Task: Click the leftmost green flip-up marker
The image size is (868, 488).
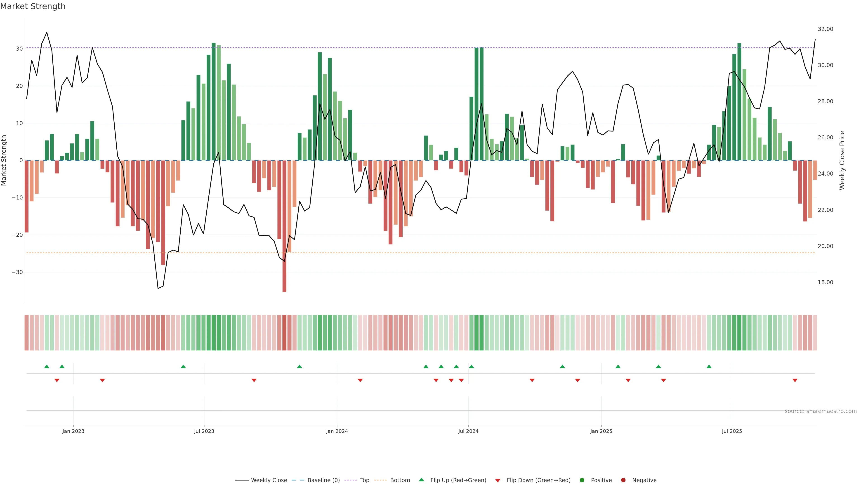Action: coord(47,366)
